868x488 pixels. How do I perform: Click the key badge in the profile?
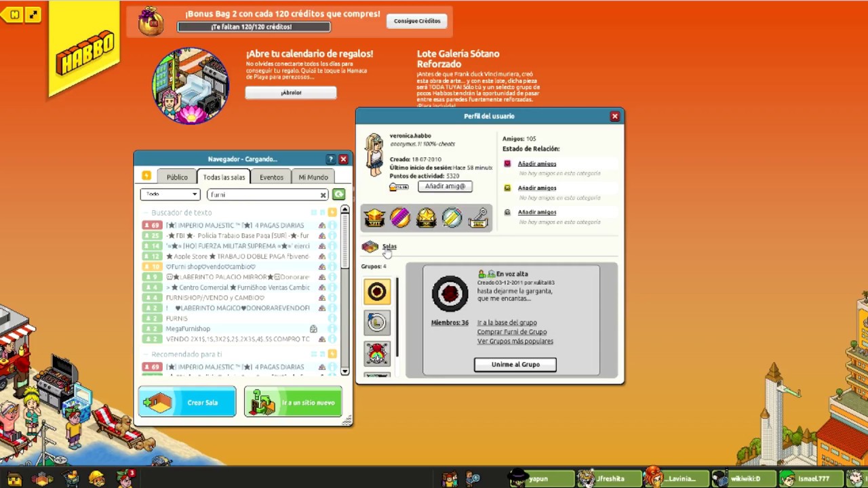(478, 218)
